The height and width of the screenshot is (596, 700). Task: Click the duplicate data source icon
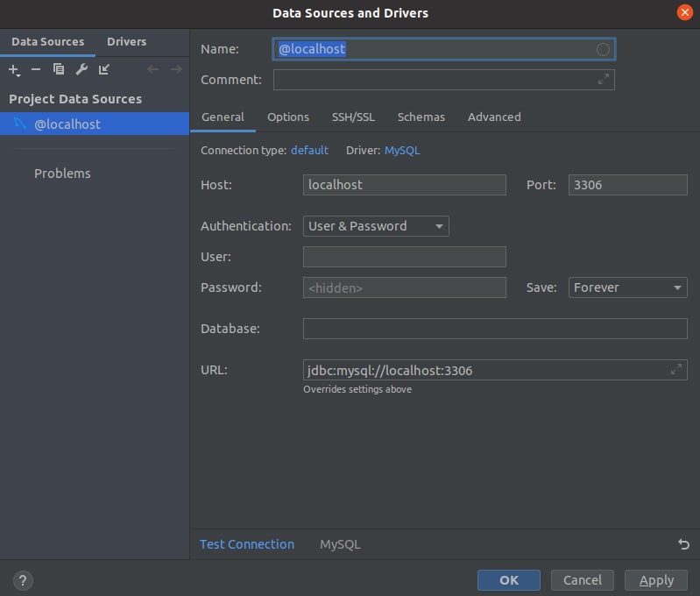[59, 69]
